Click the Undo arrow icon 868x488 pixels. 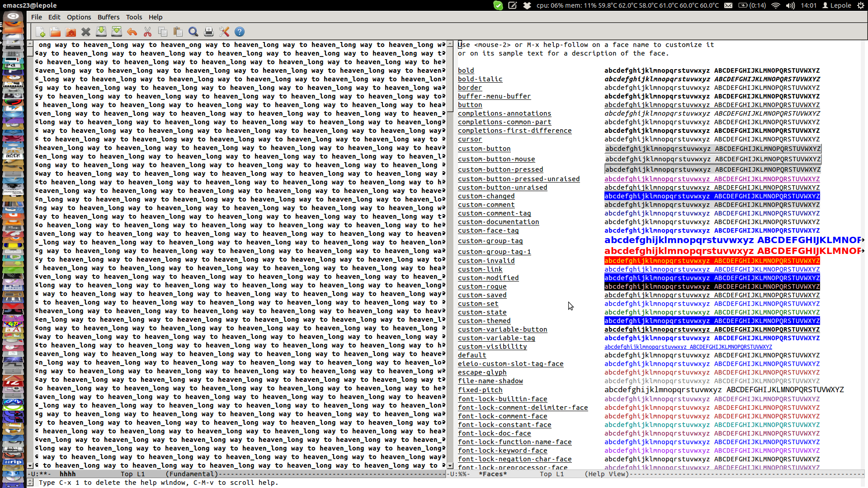pos(132,32)
